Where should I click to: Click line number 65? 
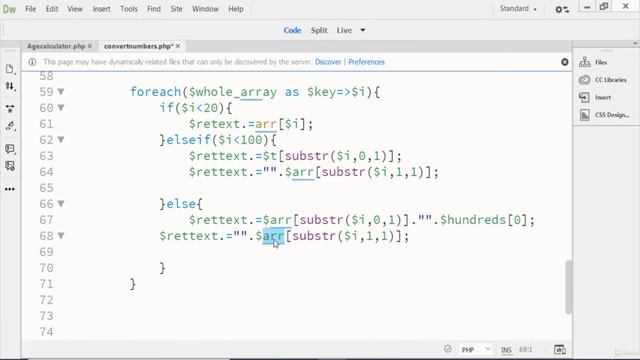coord(46,188)
